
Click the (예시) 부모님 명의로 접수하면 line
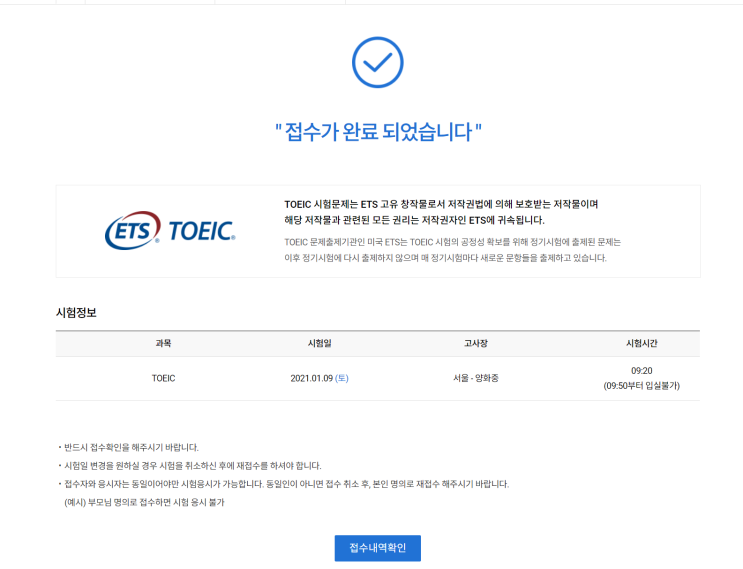(144, 502)
